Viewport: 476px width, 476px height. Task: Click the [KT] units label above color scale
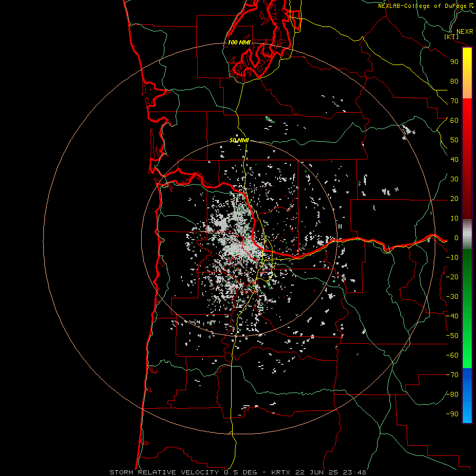452,36
